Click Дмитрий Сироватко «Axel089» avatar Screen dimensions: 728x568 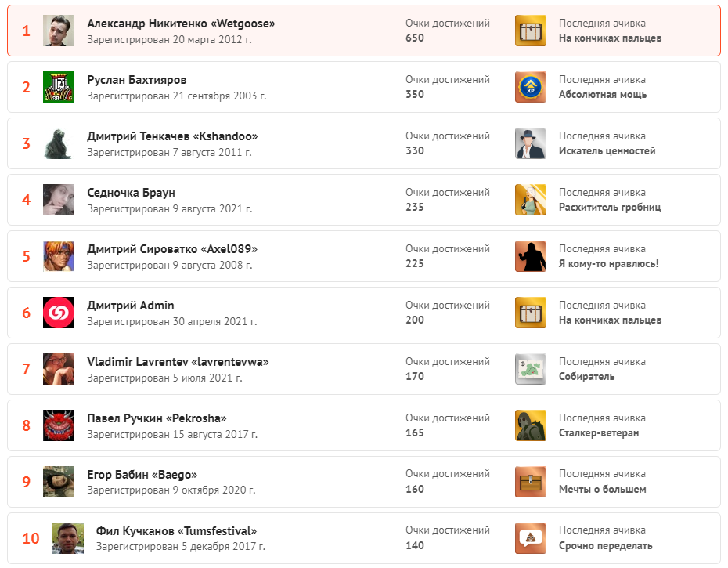pyautogui.click(x=59, y=256)
